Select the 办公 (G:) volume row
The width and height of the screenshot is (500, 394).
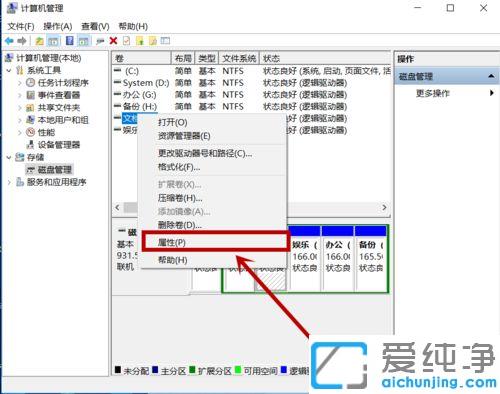click(251, 95)
